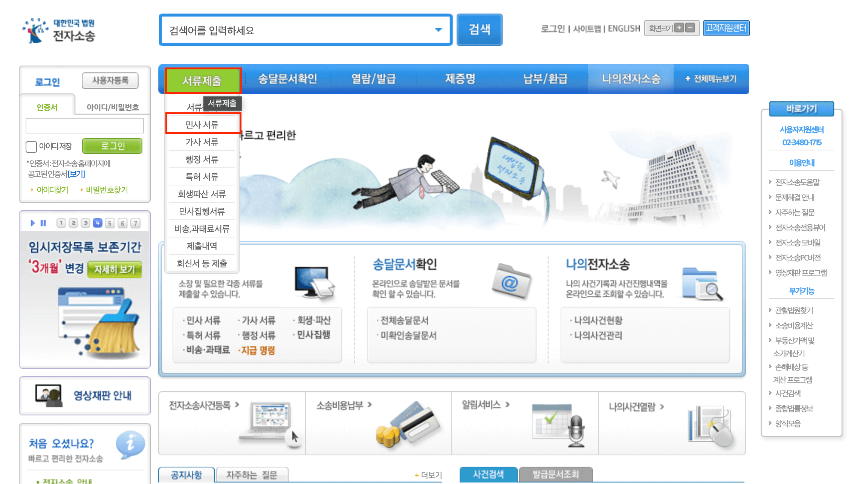This screenshot has width=868, height=484.
Task: Click the 나의전자소송 folder search icon
Action: [702, 284]
